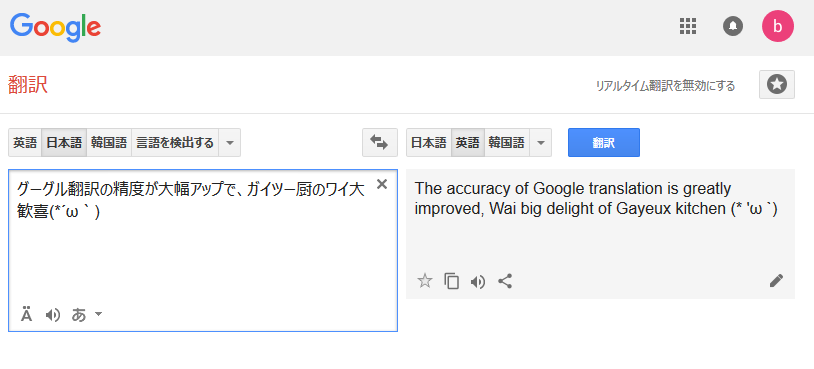
Task: Click the blue 翻訳 button
Action: point(604,143)
